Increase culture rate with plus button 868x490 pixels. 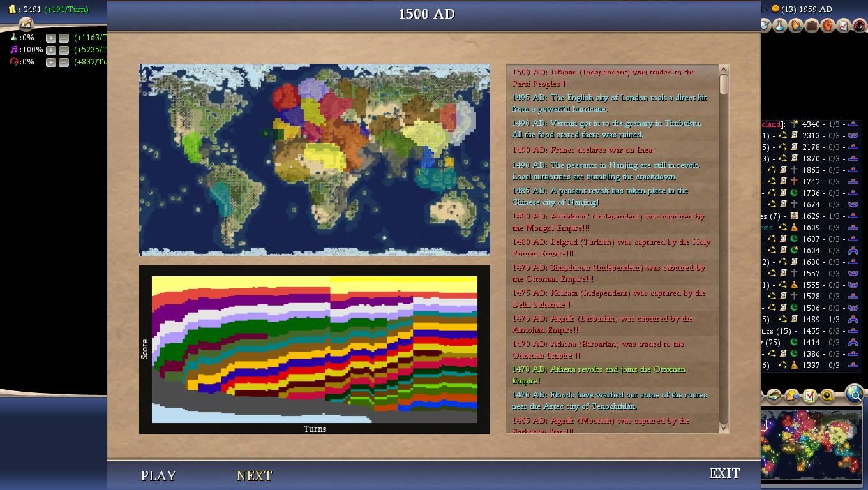(x=51, y=50)
